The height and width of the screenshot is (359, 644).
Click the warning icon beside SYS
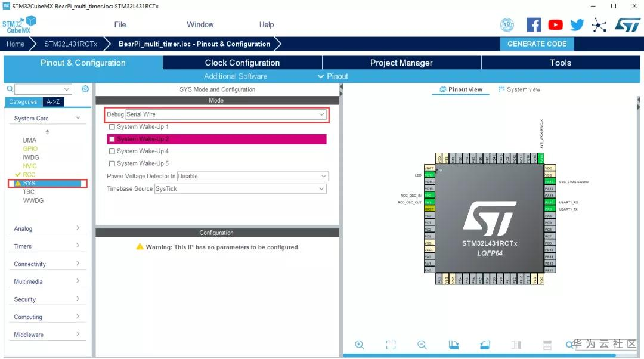pos(18,183)
